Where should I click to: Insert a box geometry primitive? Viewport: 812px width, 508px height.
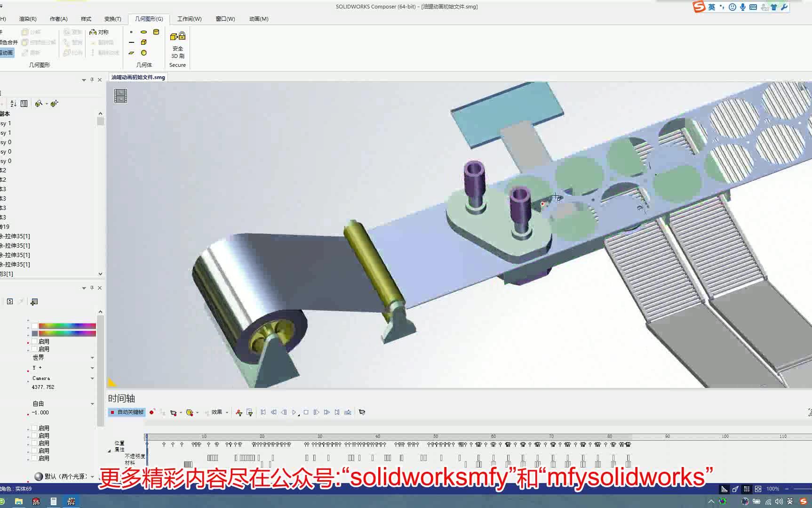[144, 42]
